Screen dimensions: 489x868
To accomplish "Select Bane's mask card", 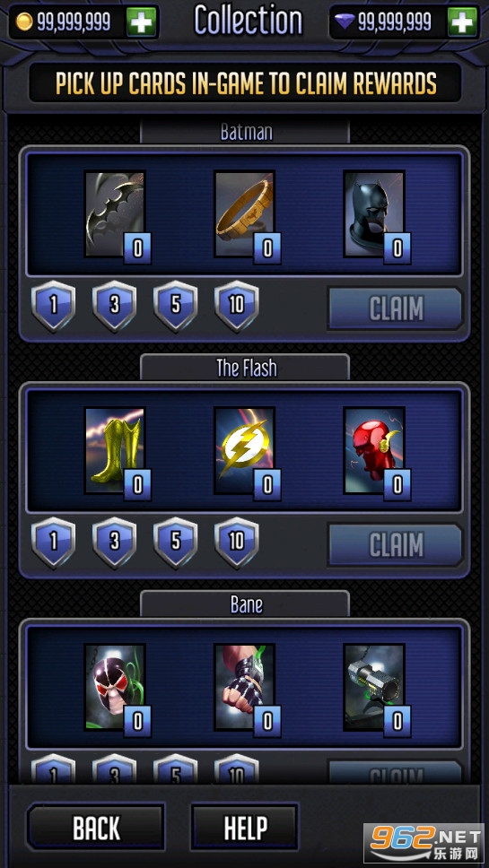I will pos(115,687).
